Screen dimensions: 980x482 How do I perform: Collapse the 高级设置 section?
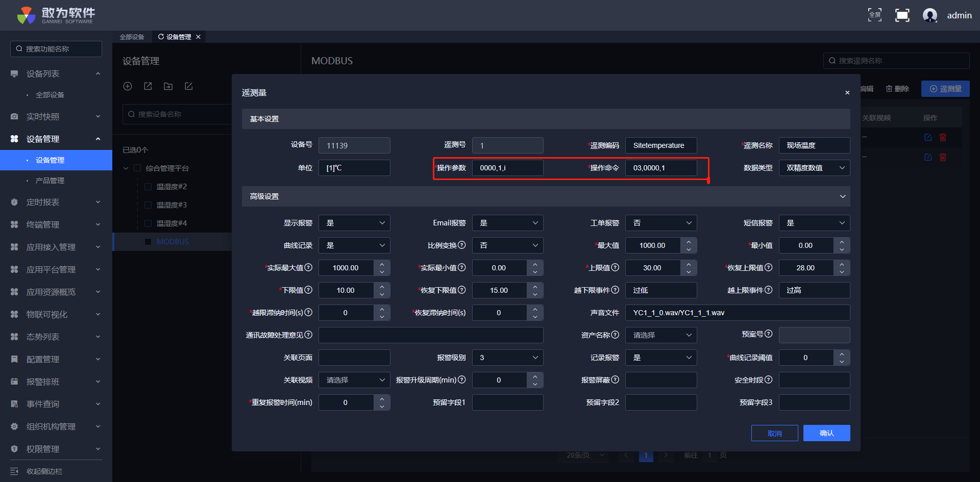[x=842, y=196]
